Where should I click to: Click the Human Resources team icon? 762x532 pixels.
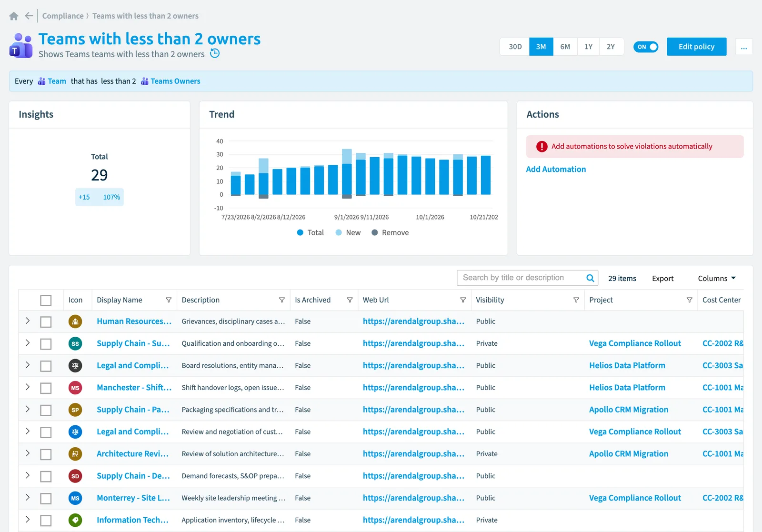[x=75, y=321]
